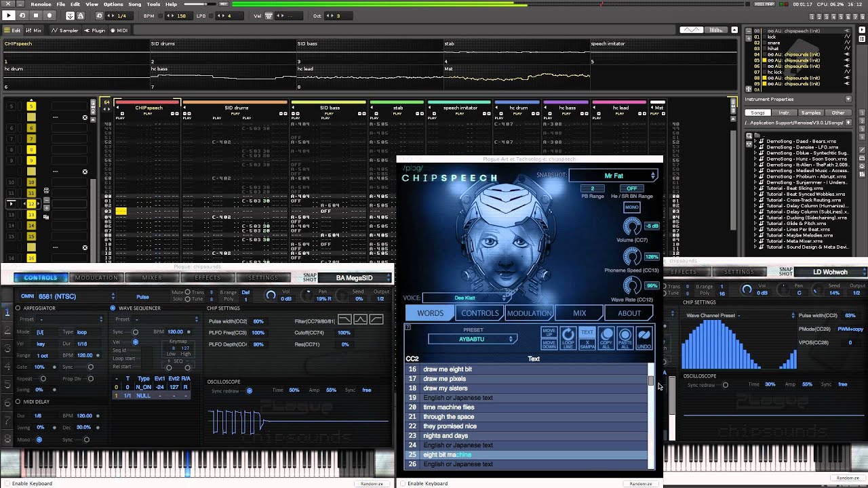Open the chipspeech ABOUT tab

pyautogui.click(x=629, y=313)
